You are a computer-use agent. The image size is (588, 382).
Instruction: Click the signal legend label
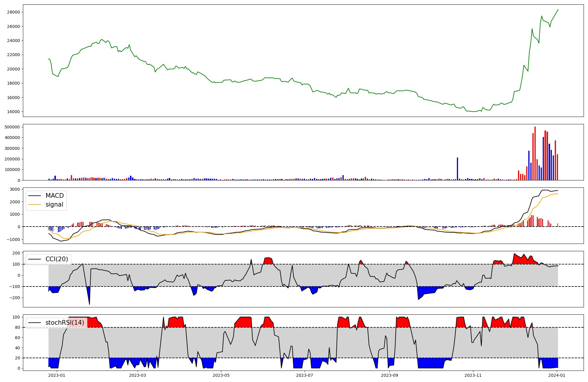pyautogui.click(x=54, y=205)
